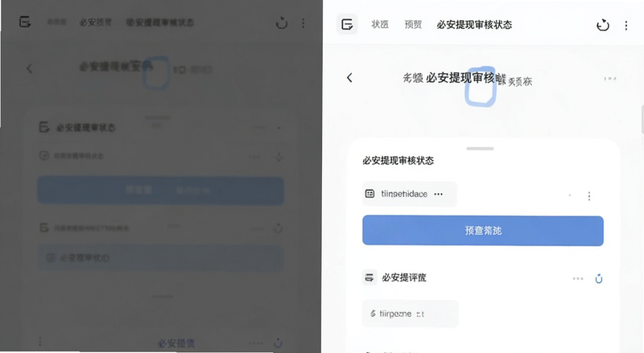The image size is (644, 353).
Task: Expand the dropdown arrow in the left panel 必安提现审状态 row
Action: pos(279,128)
